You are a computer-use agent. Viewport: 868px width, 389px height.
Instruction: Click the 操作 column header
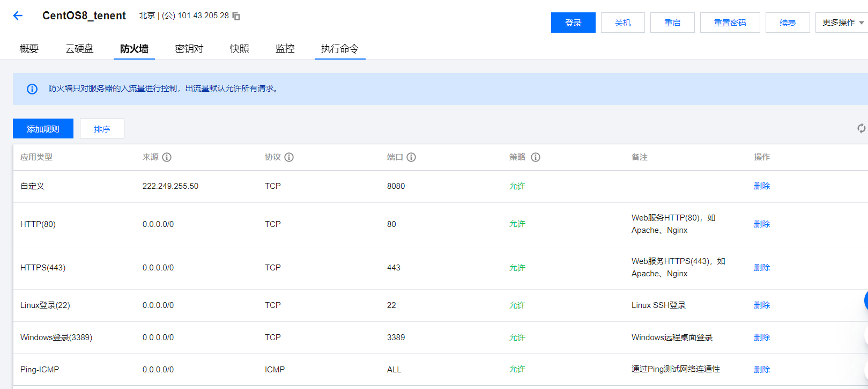coord(762,157)
